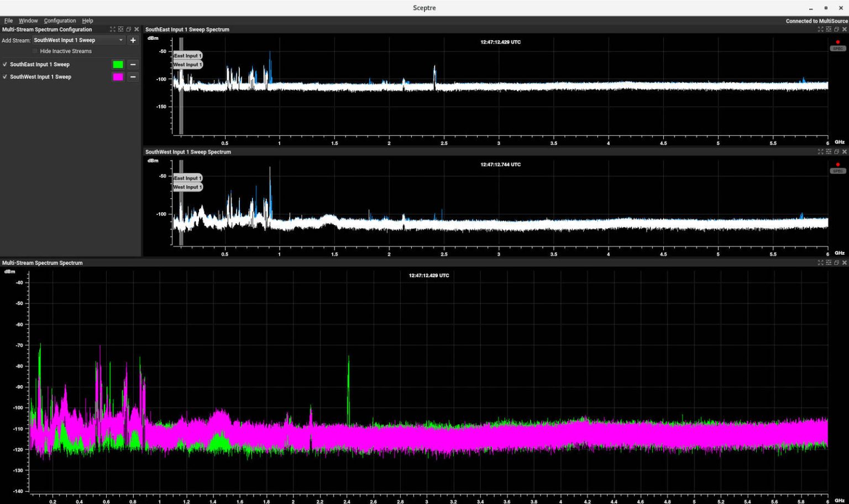Open the Window menu
This screenshot has height=504, width=849.
point(28,20)
